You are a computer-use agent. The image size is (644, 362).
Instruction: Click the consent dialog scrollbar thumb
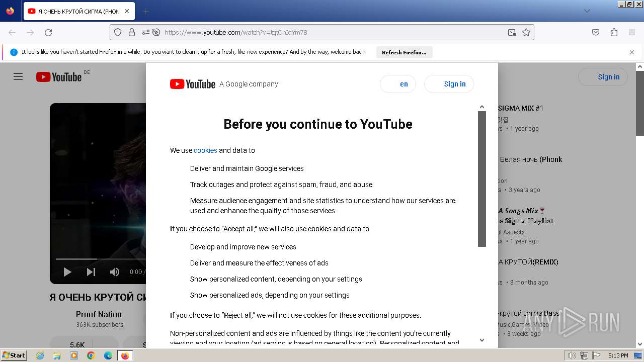click(x=481, y=179)
